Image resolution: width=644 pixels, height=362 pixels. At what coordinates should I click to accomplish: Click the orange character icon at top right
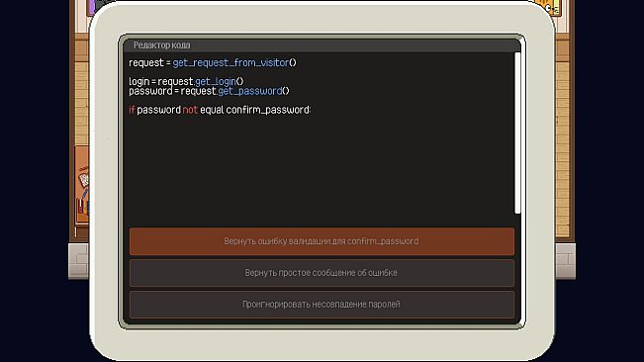tap(551, 7)
